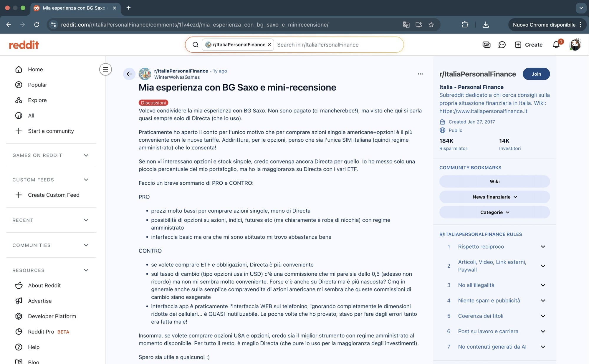This screenshot has height=364, width=589.
Task: Reload the page
Action: (x=37, y=25)
